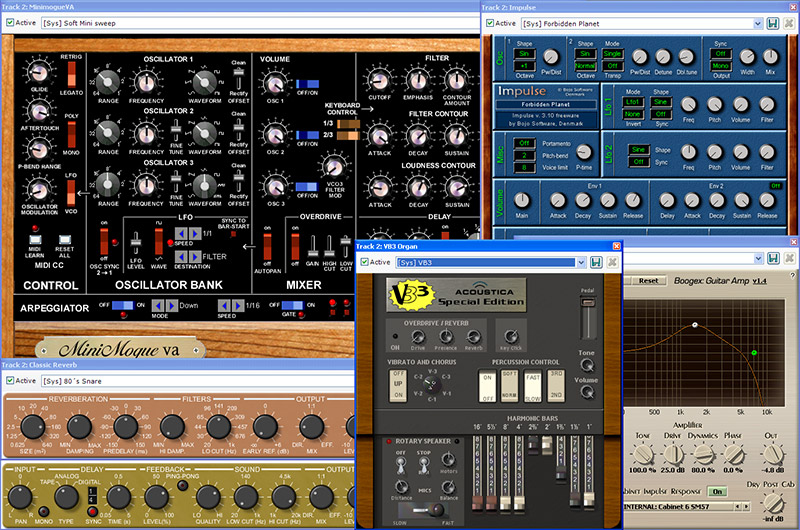Click the OSC 1 volume knob
The height and width of the screenshot is (530, 800).
pos(275,83)
